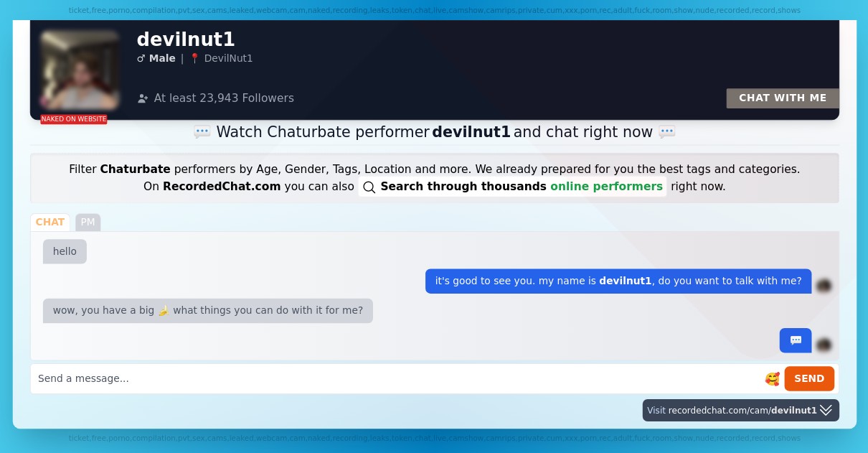The height and width of the screenshot is (453, 868).
Task: Open the emoji picker icon
Action: (x=772, y=378)
